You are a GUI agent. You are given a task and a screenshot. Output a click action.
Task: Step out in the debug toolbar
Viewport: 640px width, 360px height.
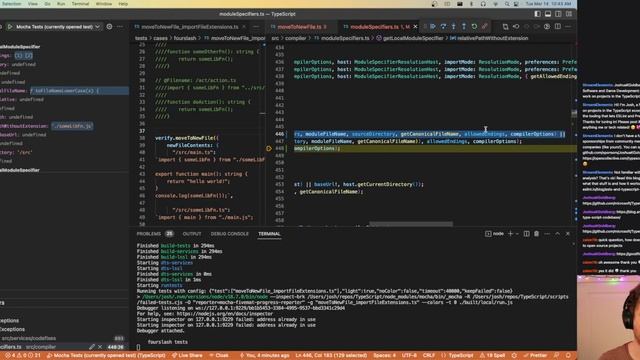point(464,27)
